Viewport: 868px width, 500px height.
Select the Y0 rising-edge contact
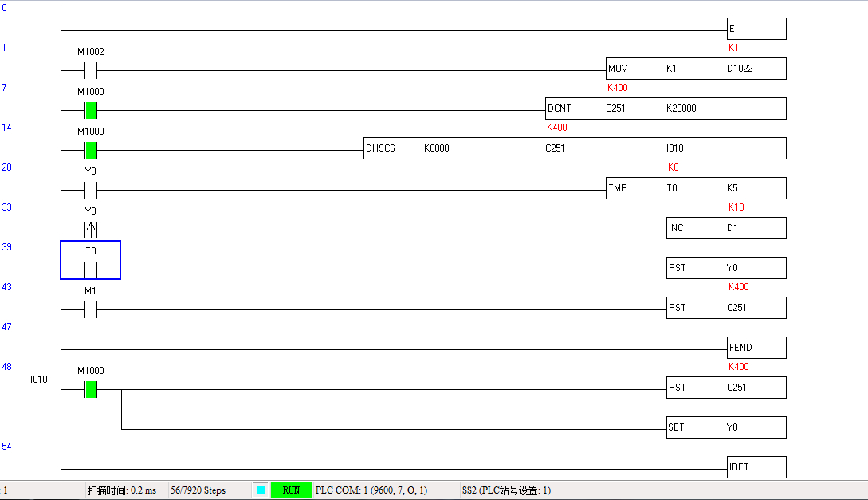click(x=90, y=230)
